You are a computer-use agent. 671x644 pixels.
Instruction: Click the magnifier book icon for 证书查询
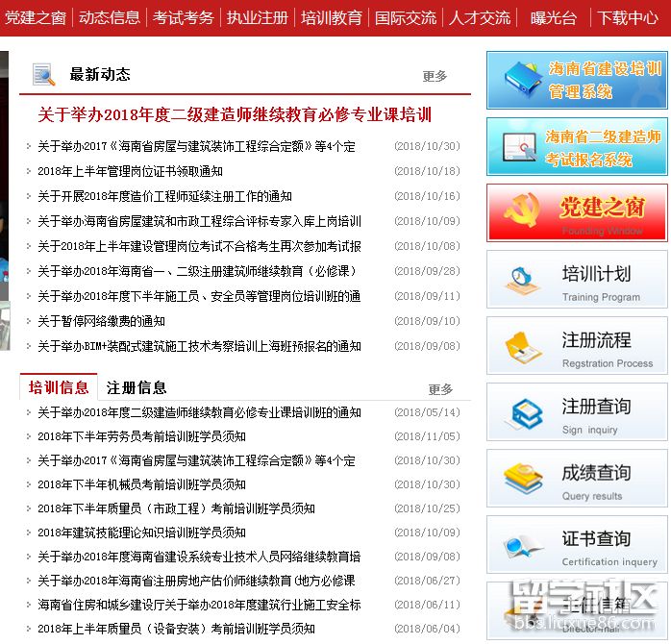tap(522, 546)
